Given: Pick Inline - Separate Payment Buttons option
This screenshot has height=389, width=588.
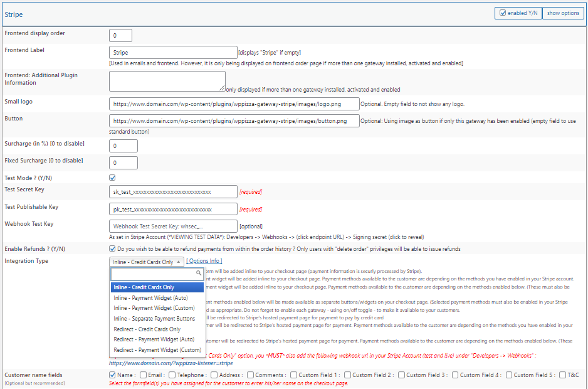Looking at the screenshot, I should [x=157, y=318].
